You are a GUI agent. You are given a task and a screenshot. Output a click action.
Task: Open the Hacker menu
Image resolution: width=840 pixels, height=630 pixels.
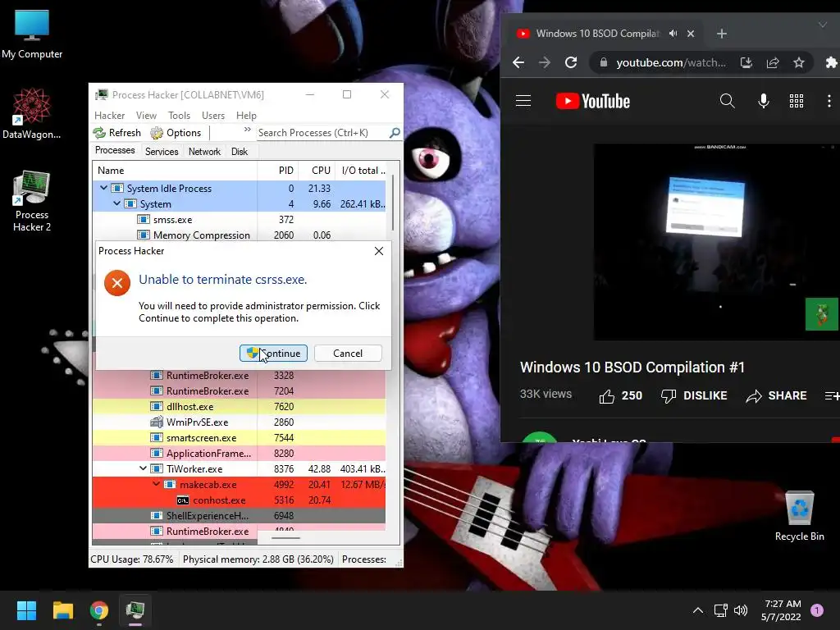pyautogui.click(x=109, y=115)
